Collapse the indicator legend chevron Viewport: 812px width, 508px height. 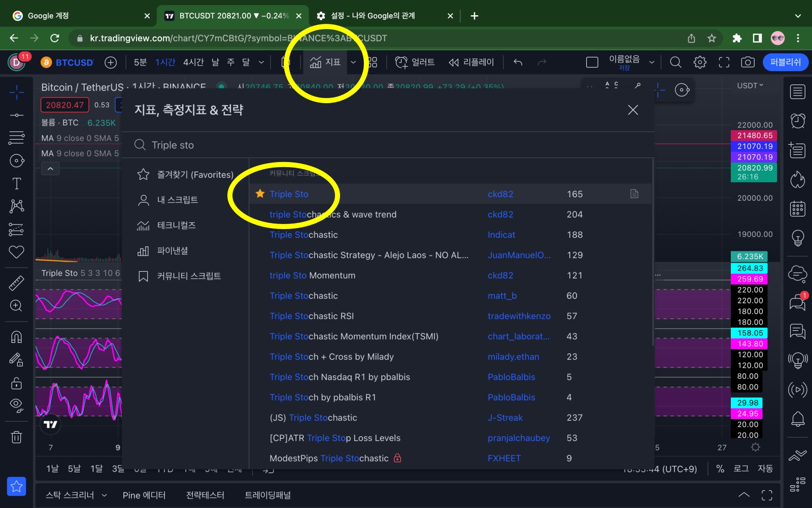coord(50,169)
